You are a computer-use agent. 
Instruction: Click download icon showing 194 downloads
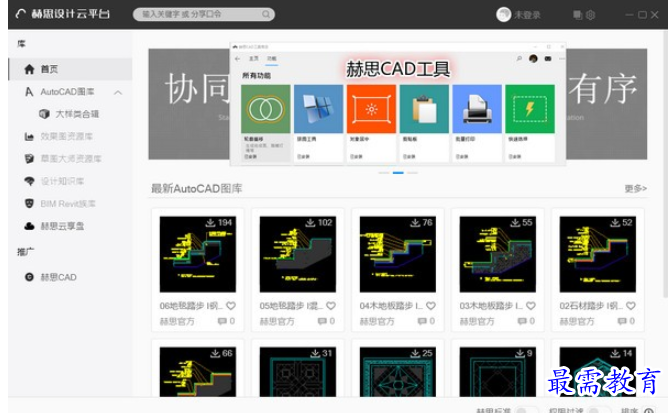coord(210,223)
